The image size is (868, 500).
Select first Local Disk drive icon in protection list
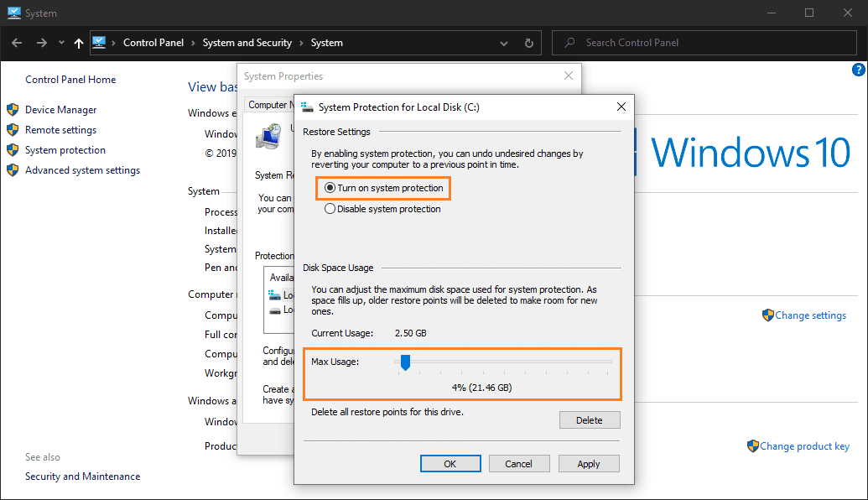[x=274, y=294]
